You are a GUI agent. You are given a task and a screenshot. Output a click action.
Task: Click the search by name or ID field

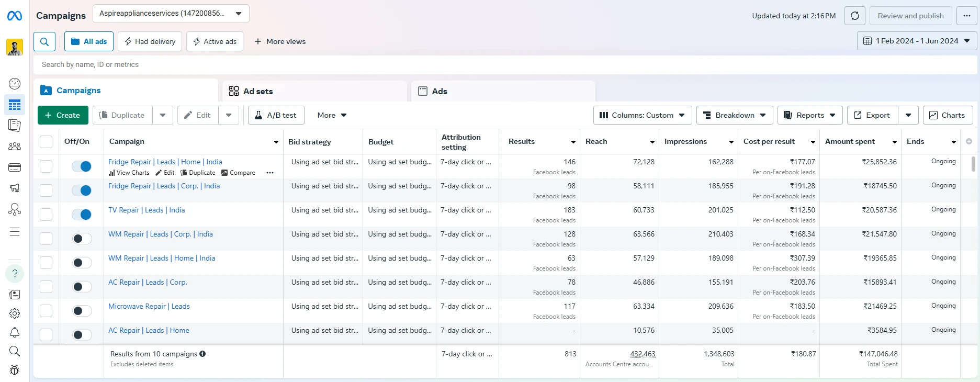505,64
